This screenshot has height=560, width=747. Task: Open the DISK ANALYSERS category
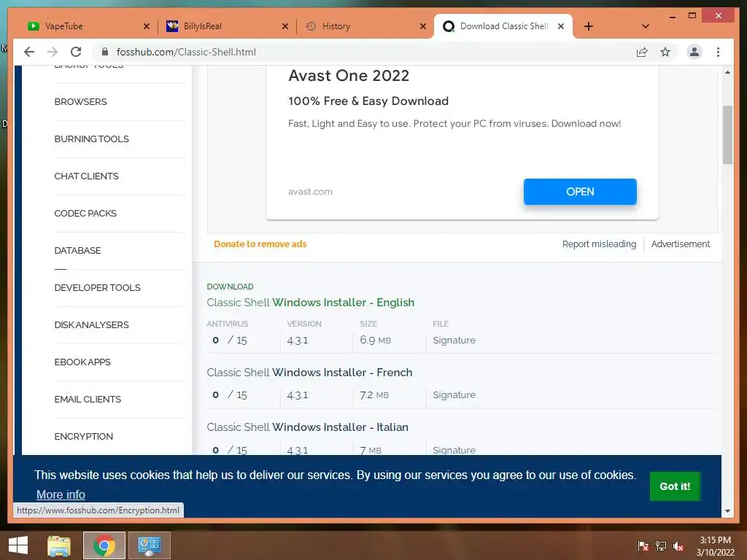(x=91, y=324)
